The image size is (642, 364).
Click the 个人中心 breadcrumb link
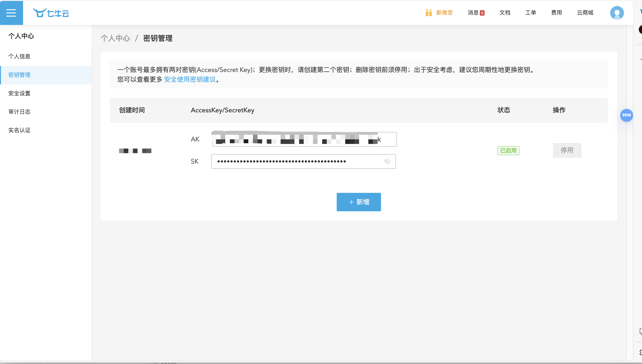(115, 38)
